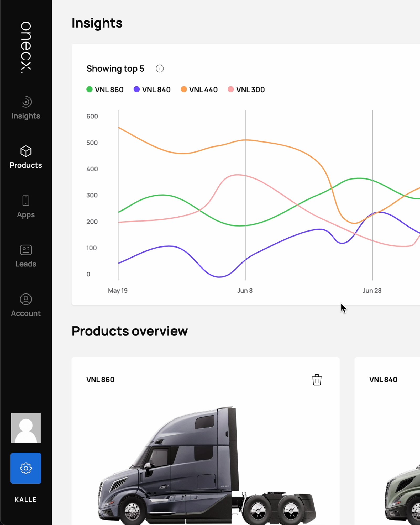Go to Insights in the sidebar
The height and width of the screenshot is (525, 420).
pos(26,116)
